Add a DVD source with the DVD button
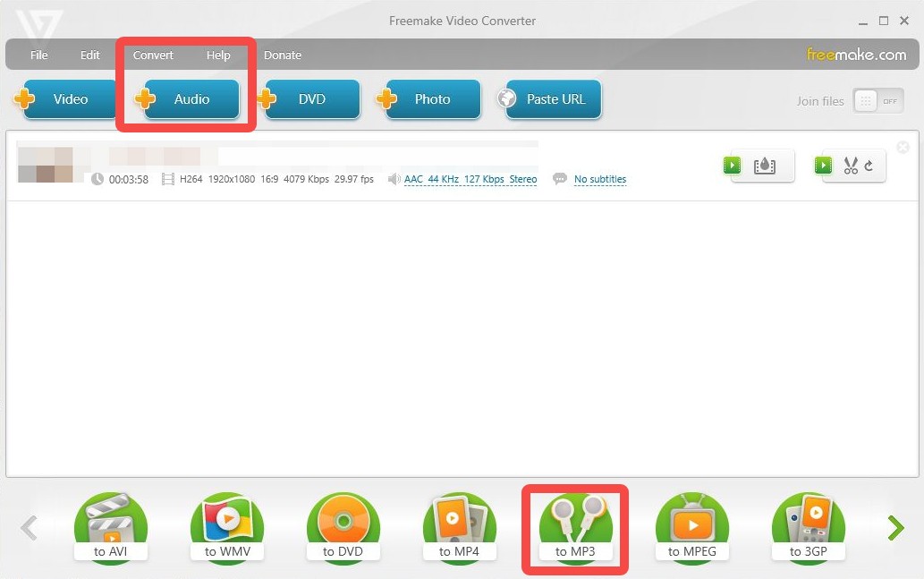The height and width of the screenshot is (579, 924). (309, 99)
